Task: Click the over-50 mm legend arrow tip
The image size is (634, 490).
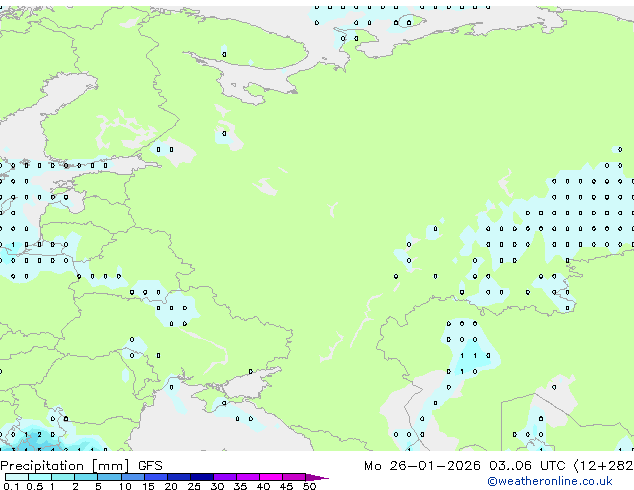Action: [317, 478]
